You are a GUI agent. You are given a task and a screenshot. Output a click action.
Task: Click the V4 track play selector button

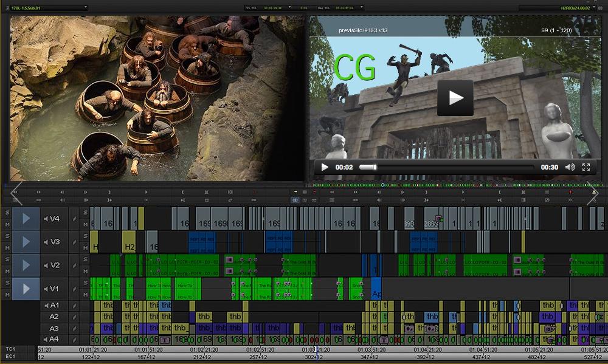click(x=26, y=219)
